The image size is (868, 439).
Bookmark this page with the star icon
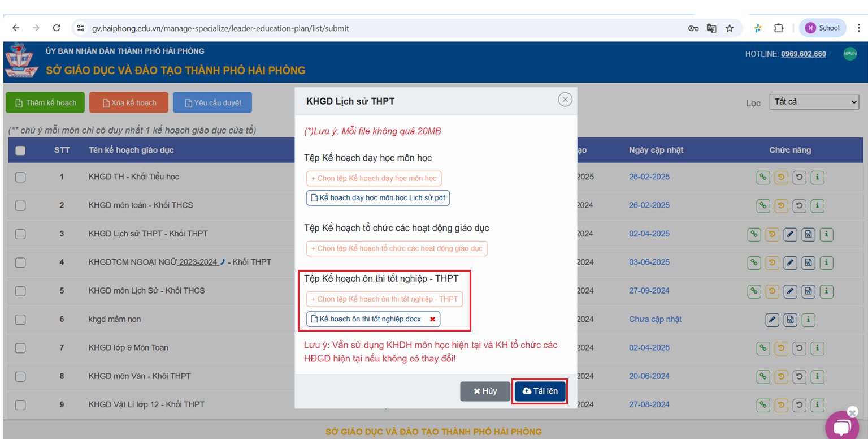click(730, 28)
